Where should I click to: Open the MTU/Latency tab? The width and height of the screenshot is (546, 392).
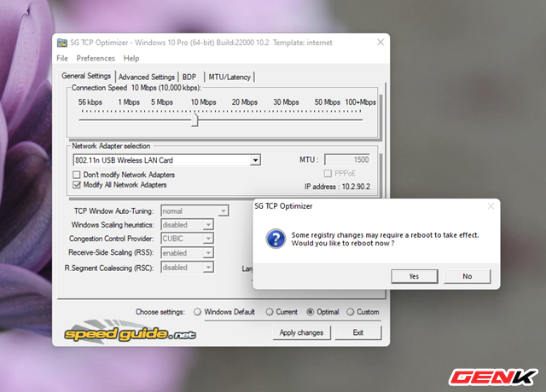click(x=229, y=77)
